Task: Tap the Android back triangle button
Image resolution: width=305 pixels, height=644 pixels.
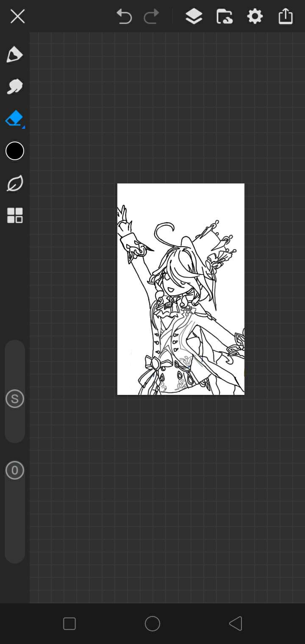Action: click(236, 624)
